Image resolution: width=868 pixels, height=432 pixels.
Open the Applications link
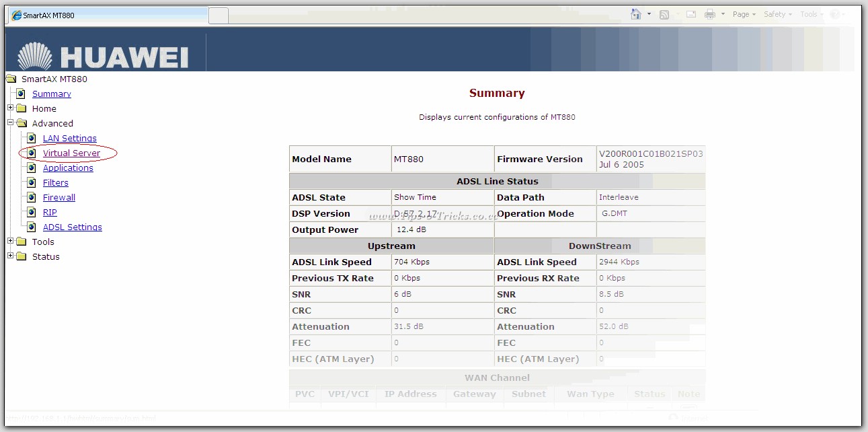tap(68, 168)
